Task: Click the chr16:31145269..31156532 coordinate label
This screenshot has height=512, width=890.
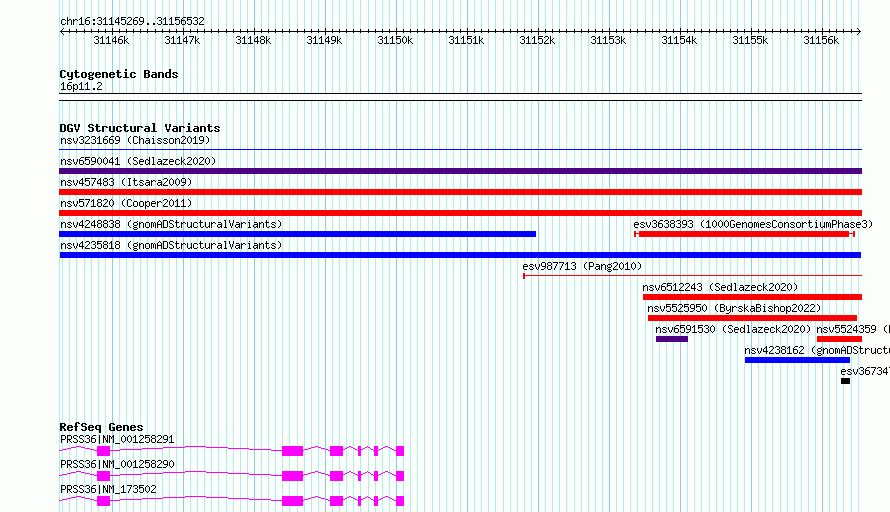Action: coord(132,21)
